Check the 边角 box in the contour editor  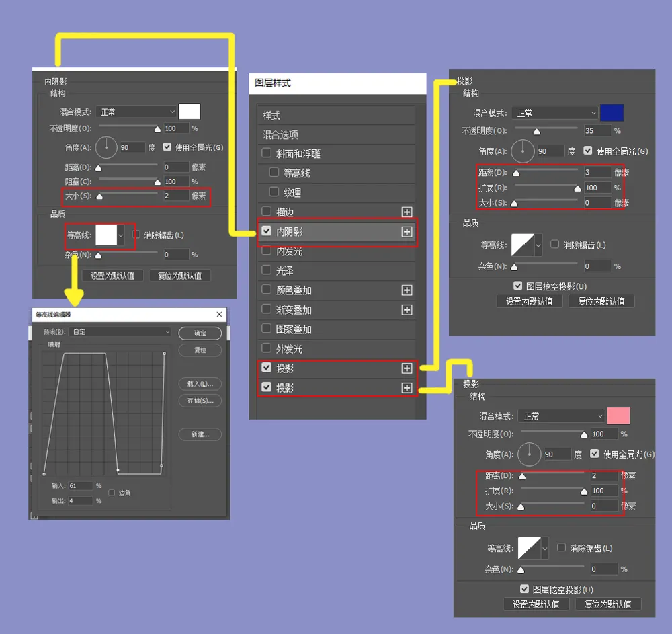point(112,493)
